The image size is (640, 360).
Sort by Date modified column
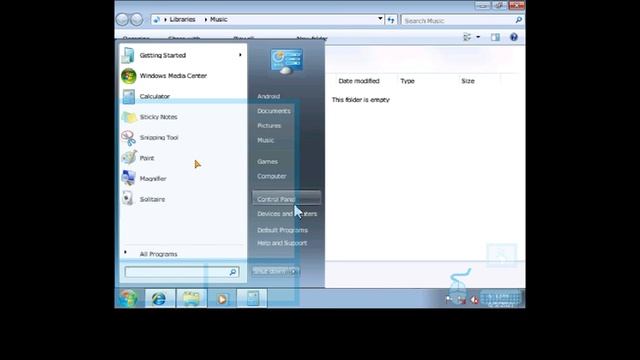[x=359, y=81]
